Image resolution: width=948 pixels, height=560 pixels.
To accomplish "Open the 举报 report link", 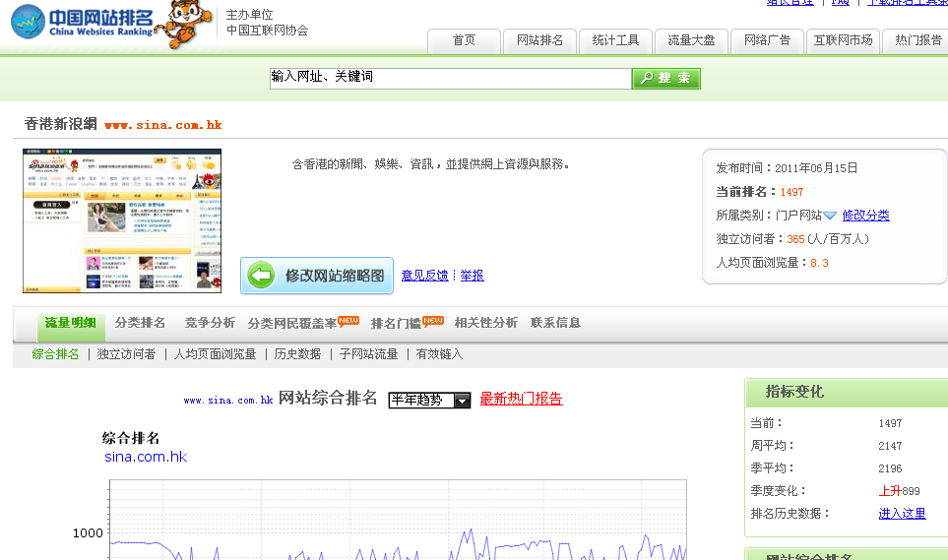I will tap(472, 276).
